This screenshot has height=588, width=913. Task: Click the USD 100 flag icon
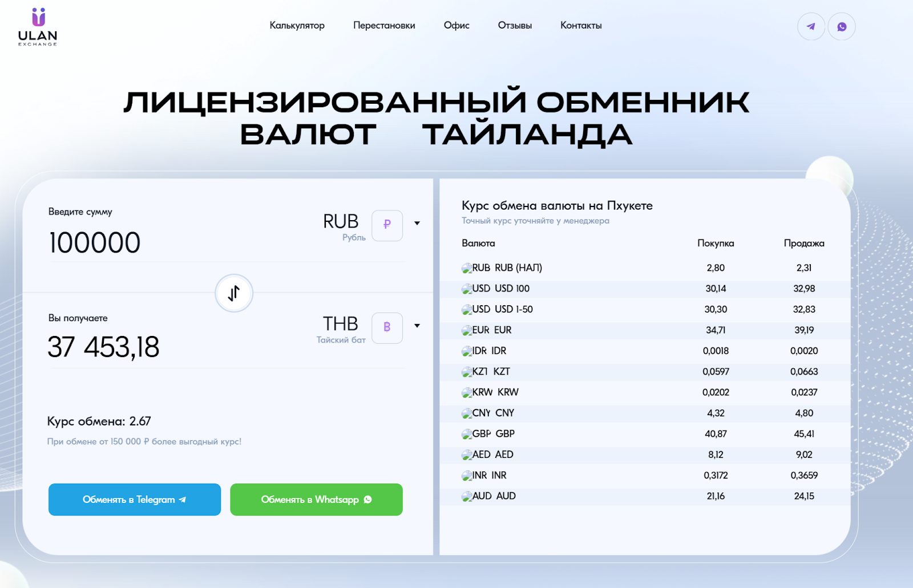pyautogui.click(x=467, y=289)
